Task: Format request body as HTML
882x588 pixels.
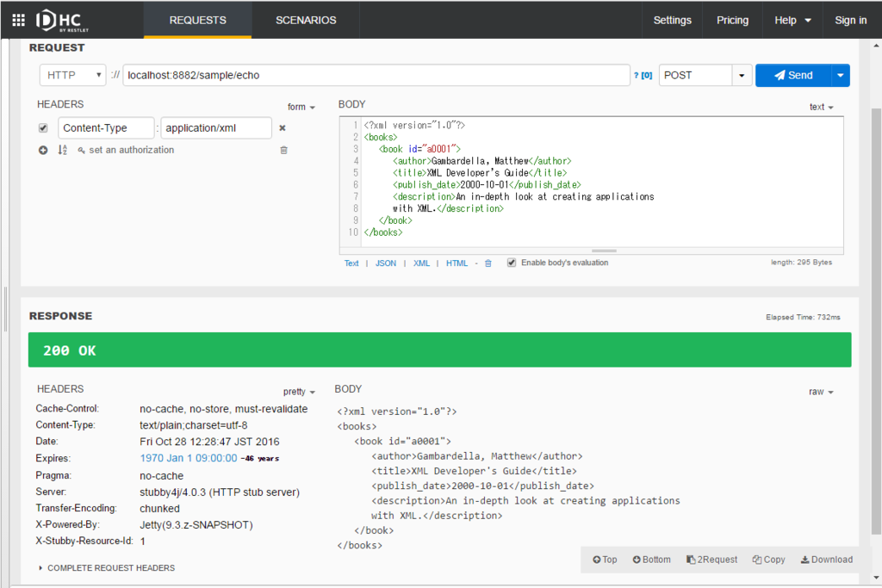Action: [457, 263]
